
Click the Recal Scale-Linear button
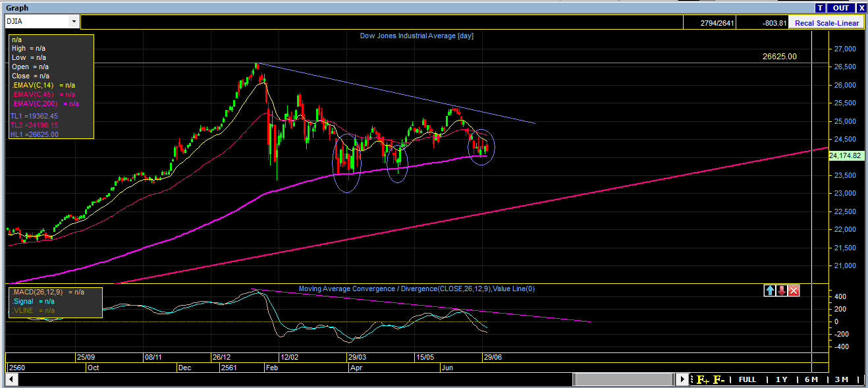pos(827,23)
